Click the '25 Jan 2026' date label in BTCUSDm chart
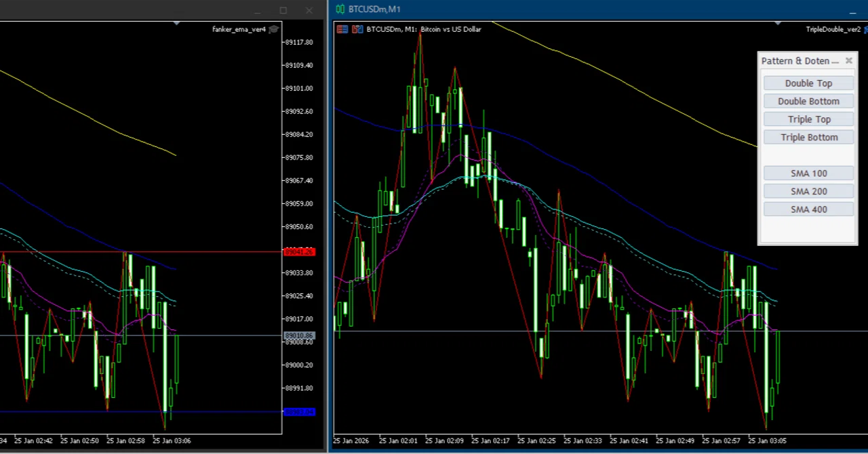 pos(351,441)
